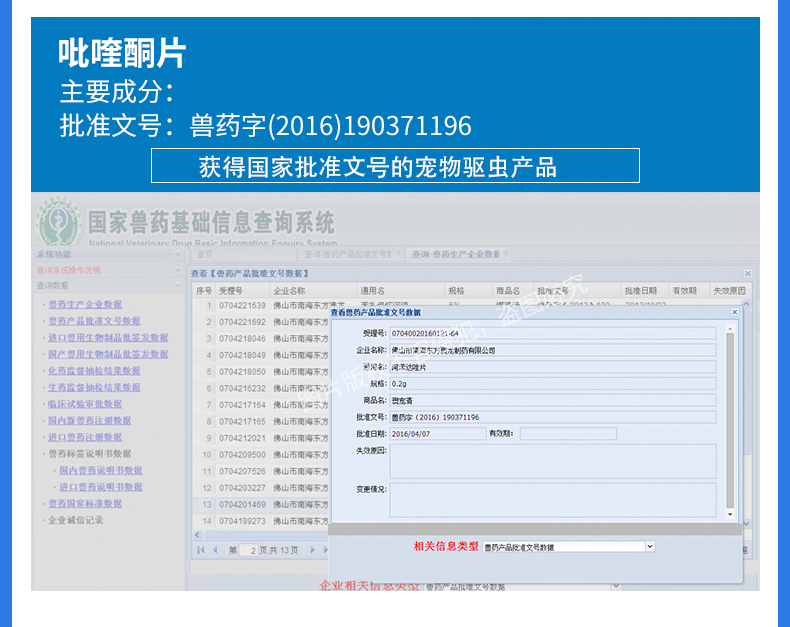Go to previous page with pager arrow
The width and height of the screenshot is (790, 627).
click(215, 550)
